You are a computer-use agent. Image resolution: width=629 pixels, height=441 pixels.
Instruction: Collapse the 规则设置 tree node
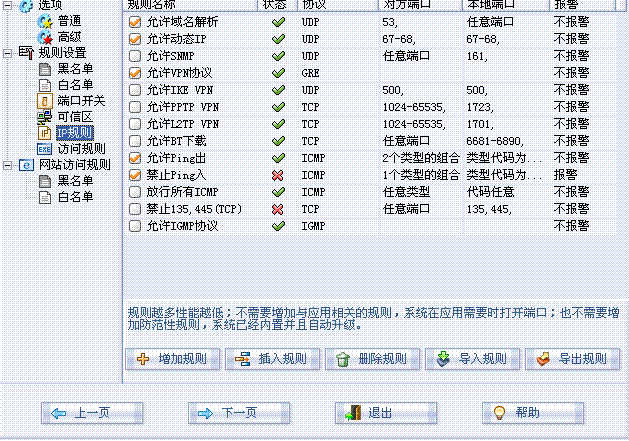tap(7, 53)
